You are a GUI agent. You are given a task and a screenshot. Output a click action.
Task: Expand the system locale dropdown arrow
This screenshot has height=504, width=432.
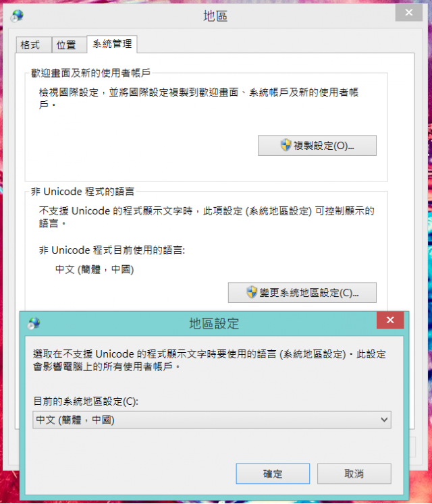(384, 420)
